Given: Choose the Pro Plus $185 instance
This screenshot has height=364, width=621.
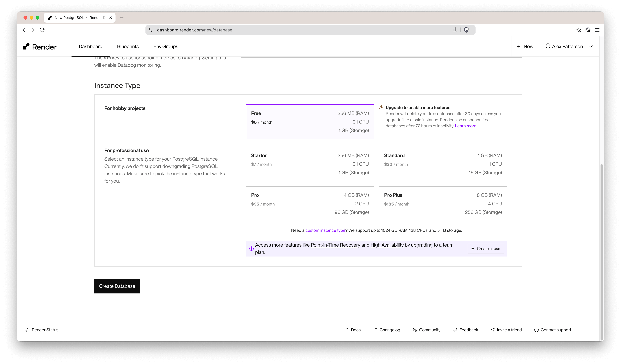Looking at the screenshot, I should tap(443, 204).
